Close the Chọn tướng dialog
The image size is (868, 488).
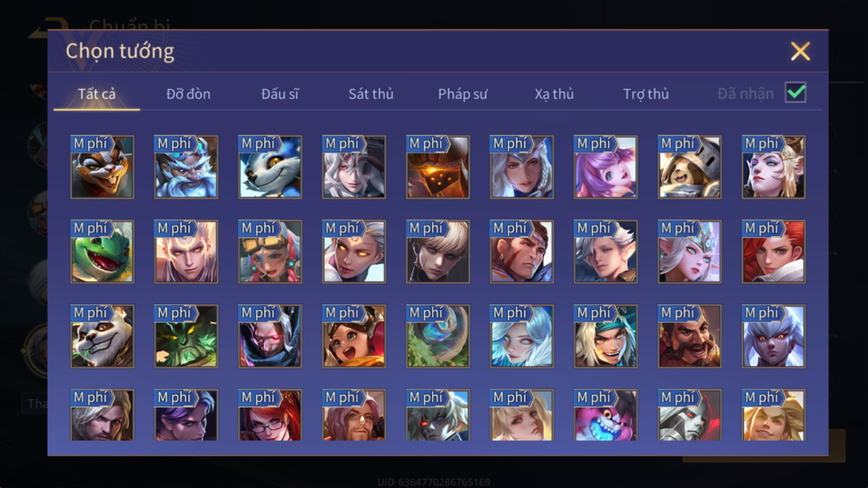(x=800, y=51)
